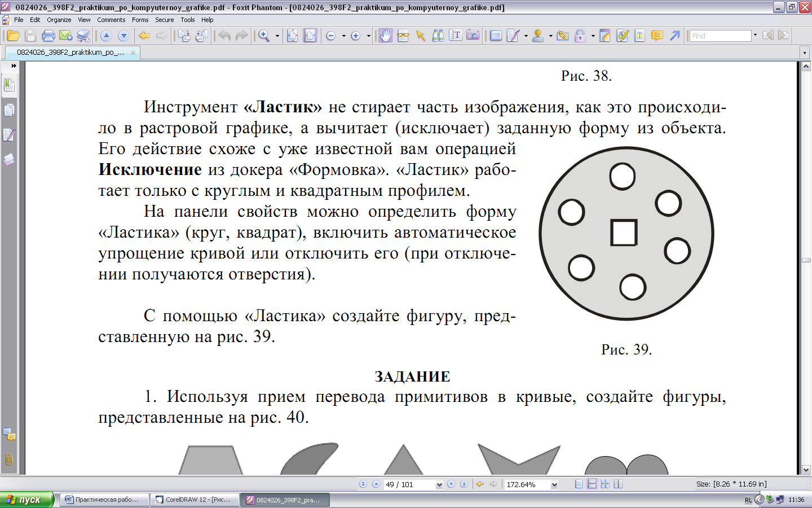Click the toolbar Zoom In magnifier tool

tap(264, 36)
